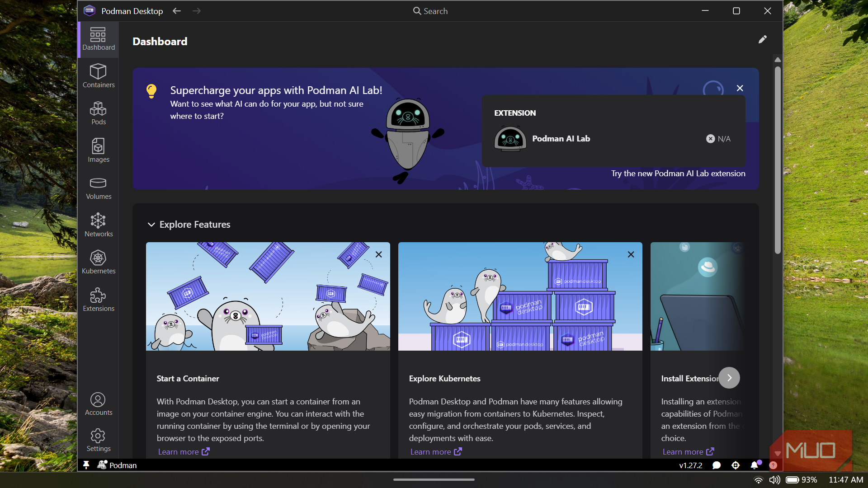Click the dashboard vertical scrollbar
The width and height of the screenshot is (868, 488).
click(778, 160)
